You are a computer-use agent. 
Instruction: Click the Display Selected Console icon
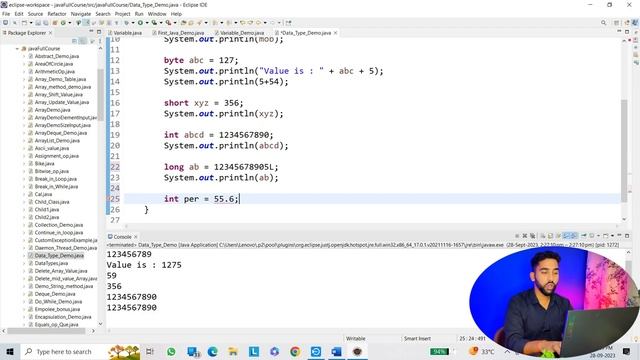click(x=591, y=236)
